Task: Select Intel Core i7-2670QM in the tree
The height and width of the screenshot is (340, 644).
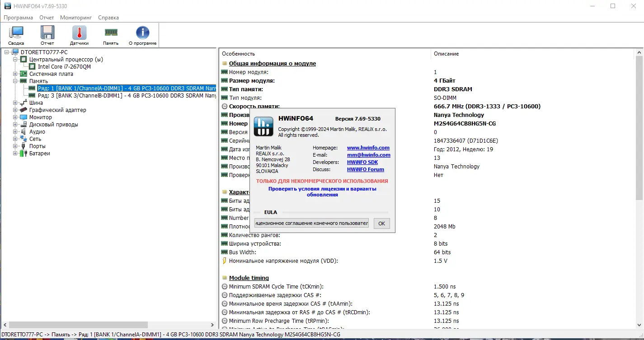Action: coord(64,67)
